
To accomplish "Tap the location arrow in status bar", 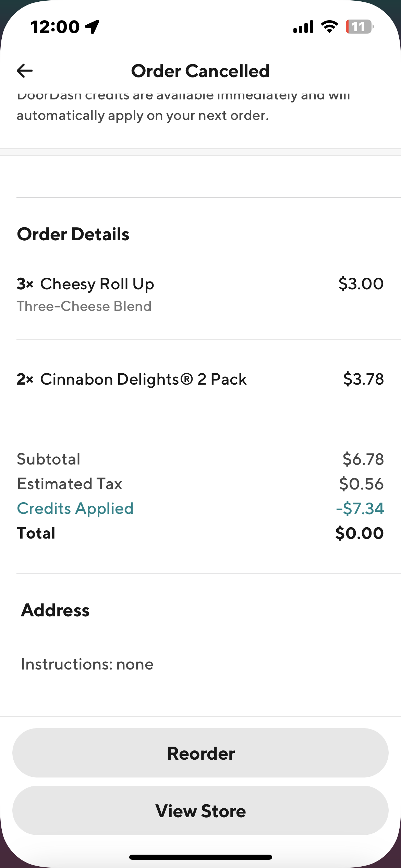I will 92,27.
